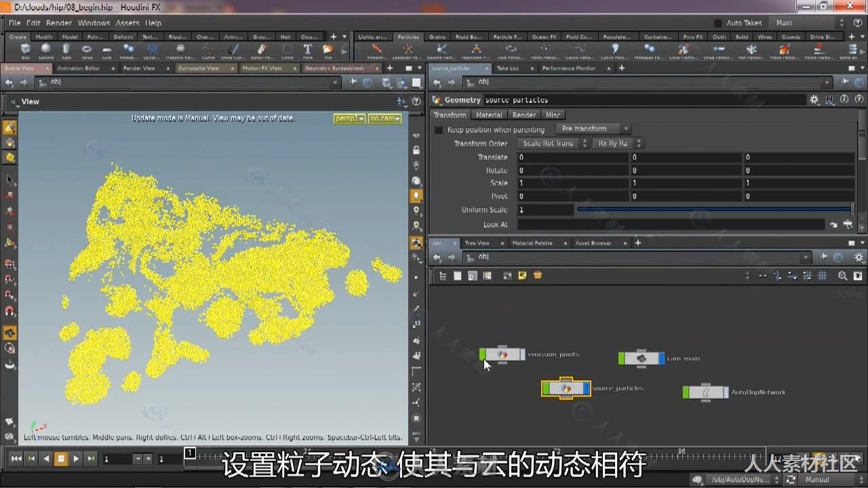
Task: Open the no cam camera dropdown
Action: pos(384,119)
